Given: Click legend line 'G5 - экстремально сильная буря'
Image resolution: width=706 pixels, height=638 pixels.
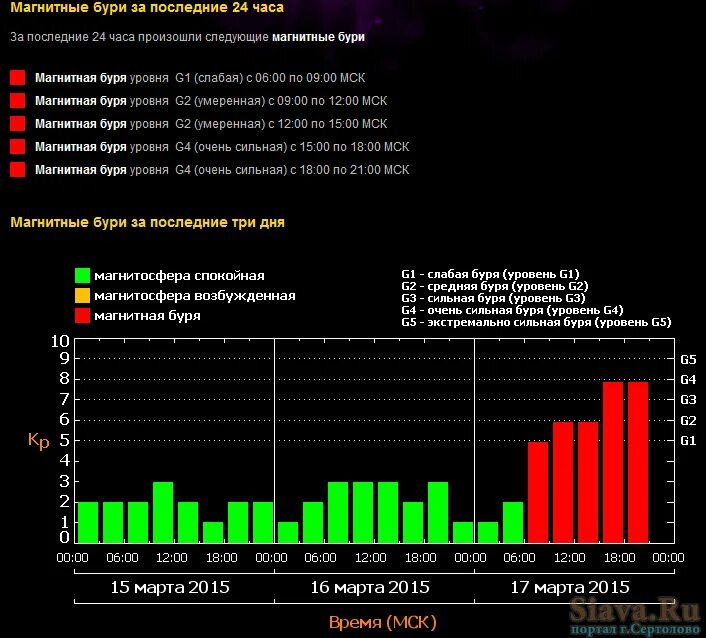Looking at the screenshot, I should [536, 322].
